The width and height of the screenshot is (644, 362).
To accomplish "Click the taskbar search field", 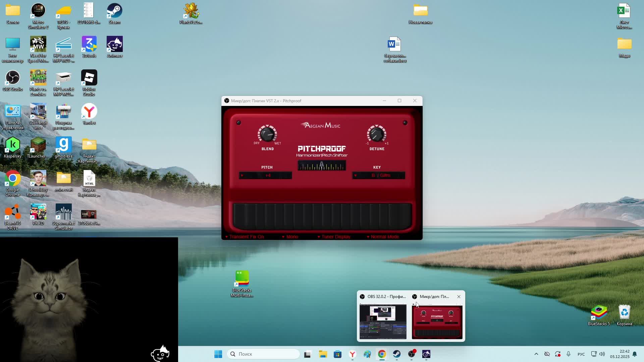I will coord(263,354).
